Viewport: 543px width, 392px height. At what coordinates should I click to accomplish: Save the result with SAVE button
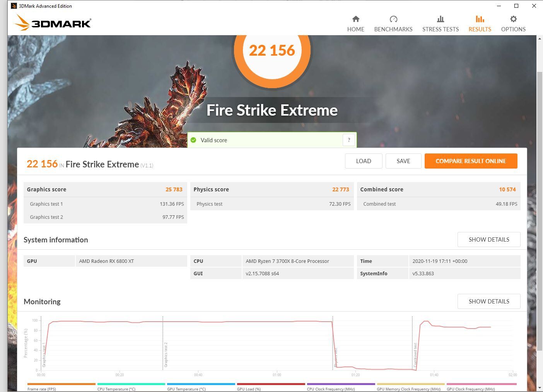pos(403,161)
